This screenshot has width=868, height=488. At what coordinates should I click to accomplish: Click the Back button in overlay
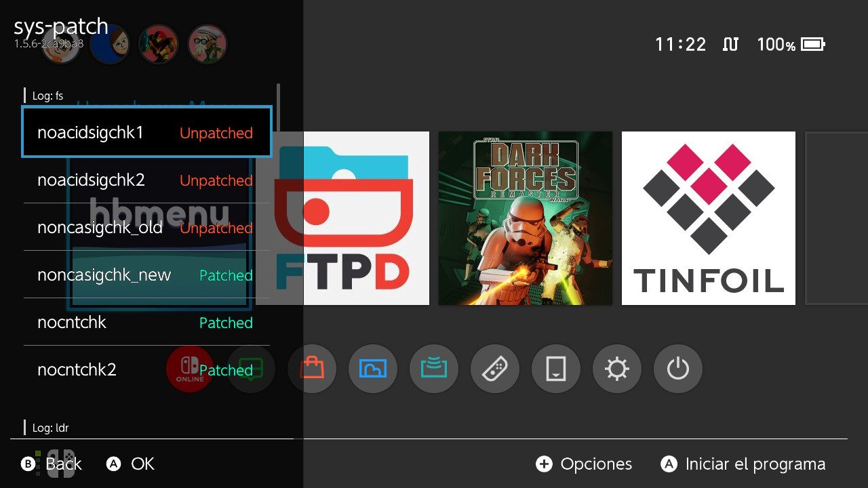(52, 464)
